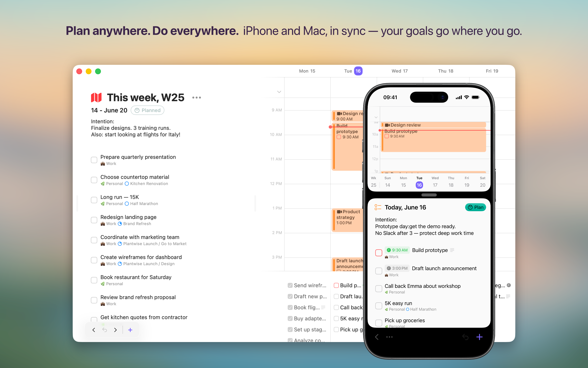Select Fri 19 column header

tap(492, 71)
